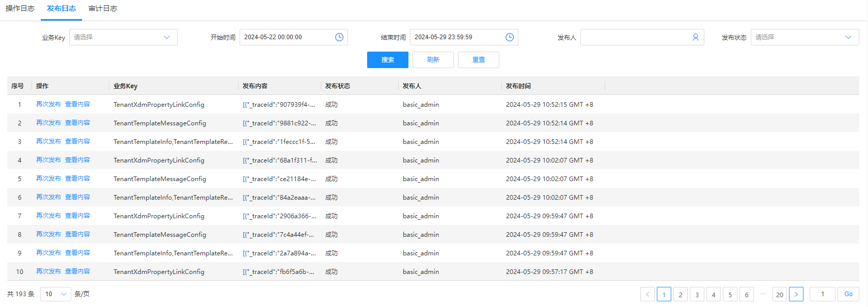Switch to the 操作日志 tab
The image size is (868, 307).
(x=20, y=8)
